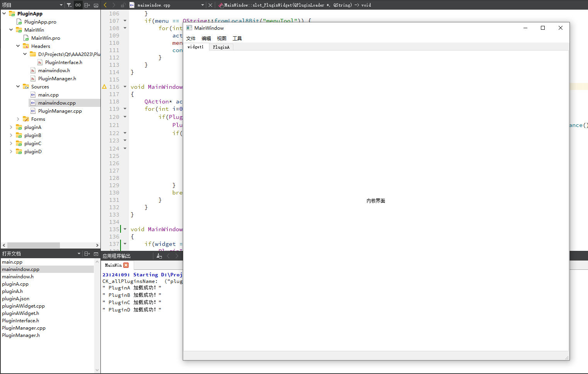Toggle synchronize with editor link icon

click(x=78, y=5)
